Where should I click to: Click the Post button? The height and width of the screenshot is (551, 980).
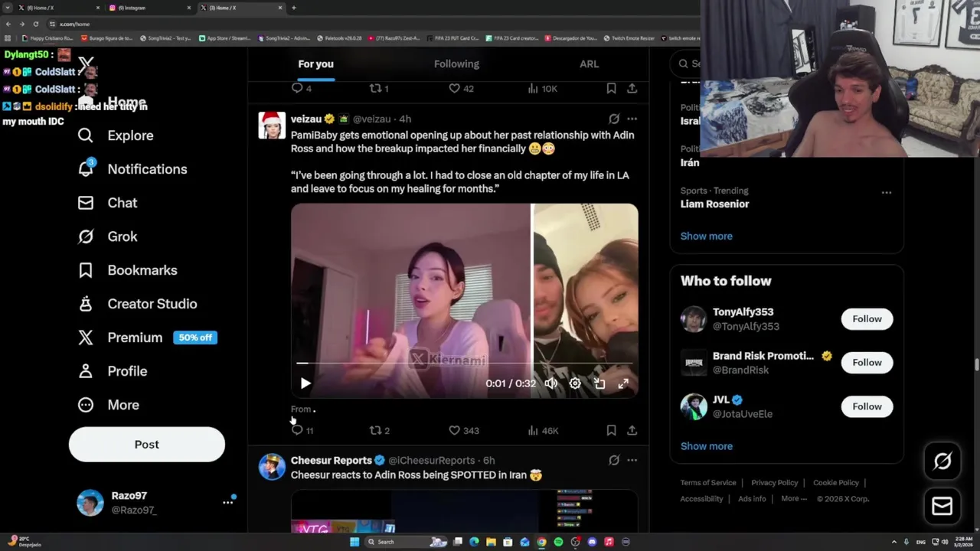click(146, 444)
